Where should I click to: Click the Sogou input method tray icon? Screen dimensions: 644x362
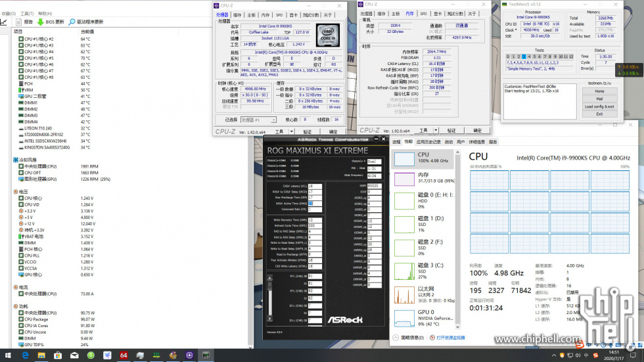tap(595, 355)
